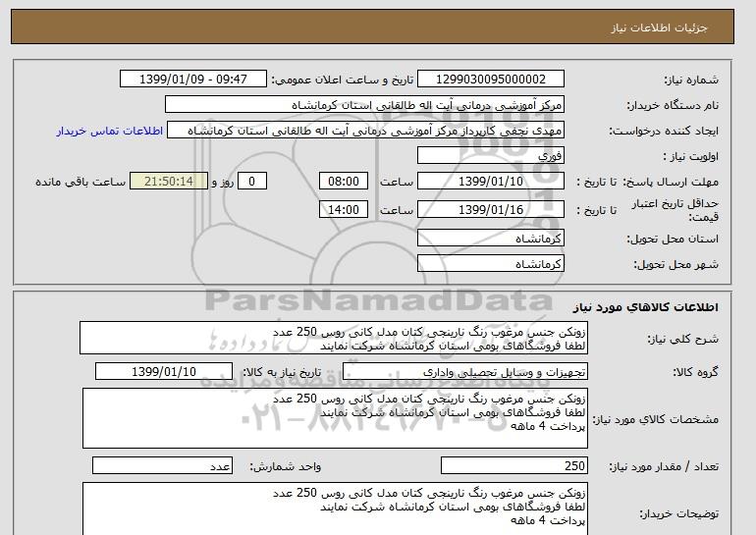Click the priority field showing فوری

click(490, 156)
